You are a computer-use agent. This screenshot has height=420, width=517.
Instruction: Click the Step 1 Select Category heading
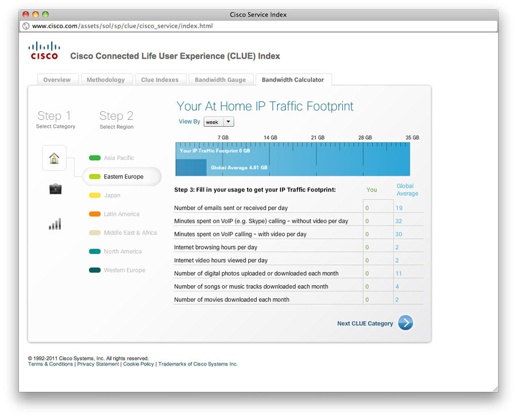[55, 119]
